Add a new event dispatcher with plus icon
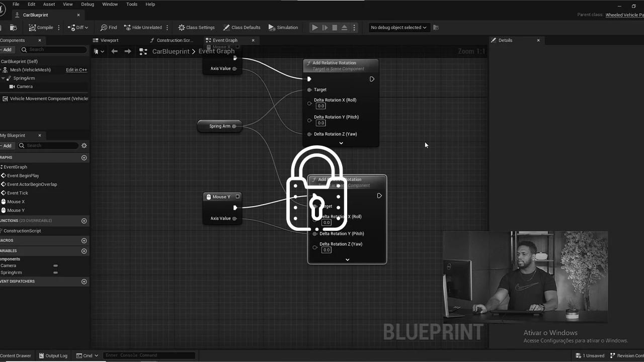Image resolution: width=644 pixels, height=362 pixels. 84,282
